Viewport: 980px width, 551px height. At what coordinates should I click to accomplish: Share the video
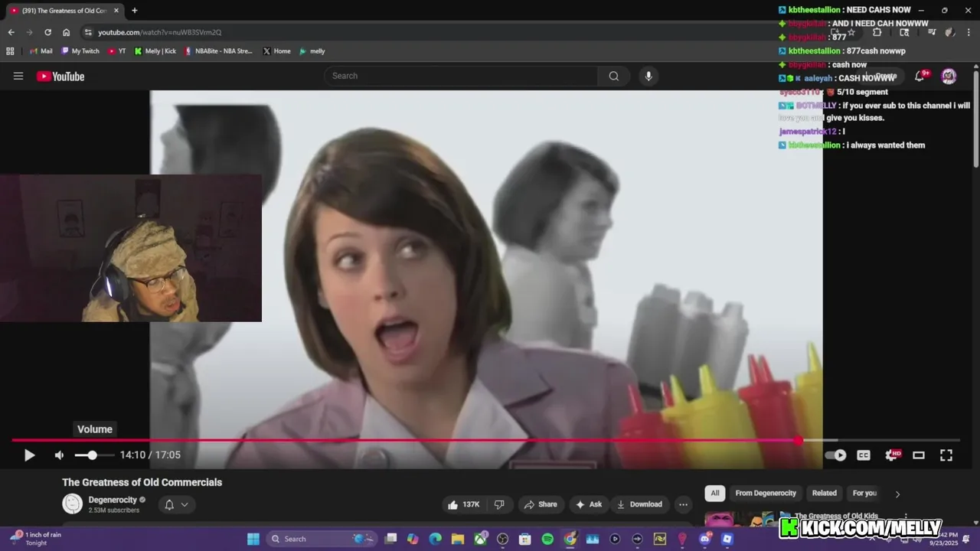click(x=541, y=504)
